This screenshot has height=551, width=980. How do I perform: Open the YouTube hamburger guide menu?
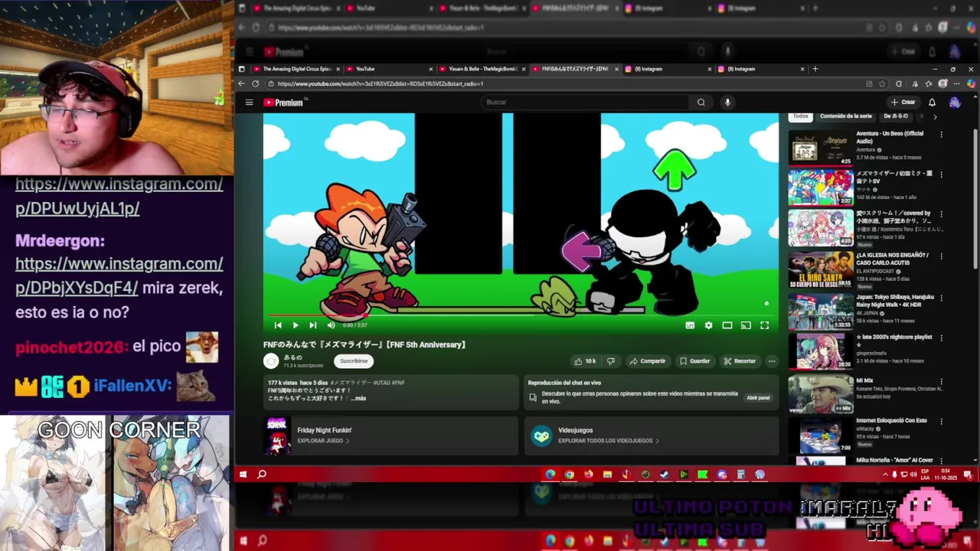[249, 102]
